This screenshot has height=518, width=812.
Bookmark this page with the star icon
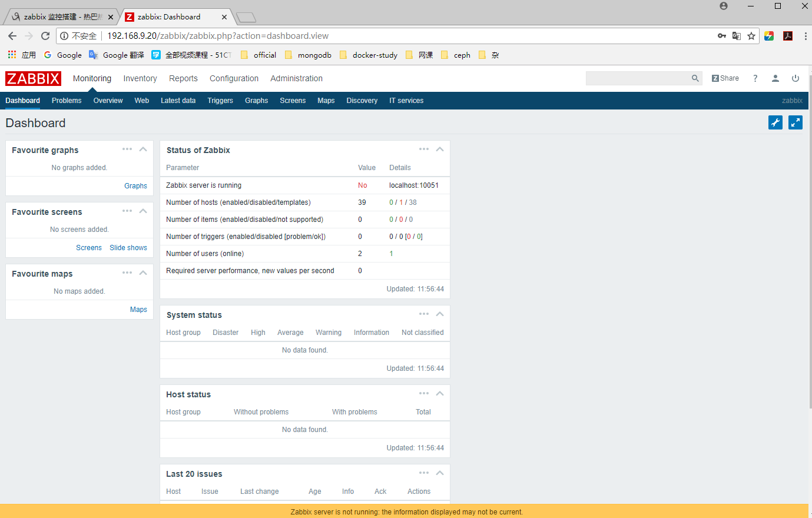[751, 36]
